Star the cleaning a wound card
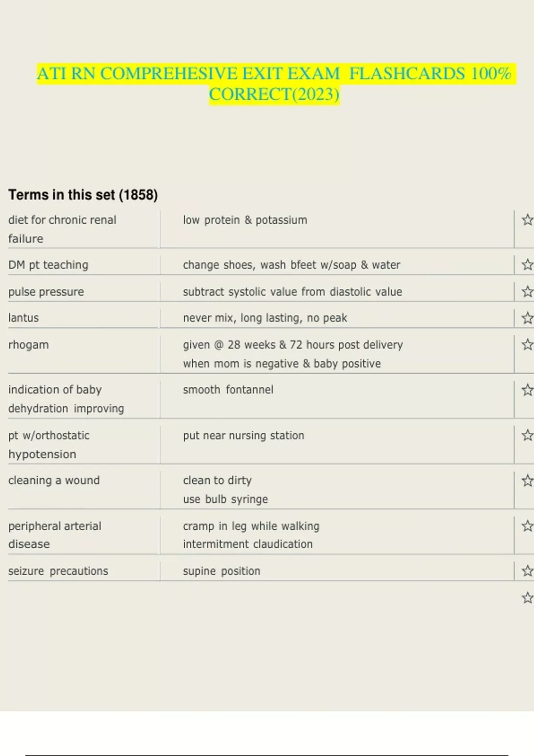The image size is (534, 756). point(527,481)
